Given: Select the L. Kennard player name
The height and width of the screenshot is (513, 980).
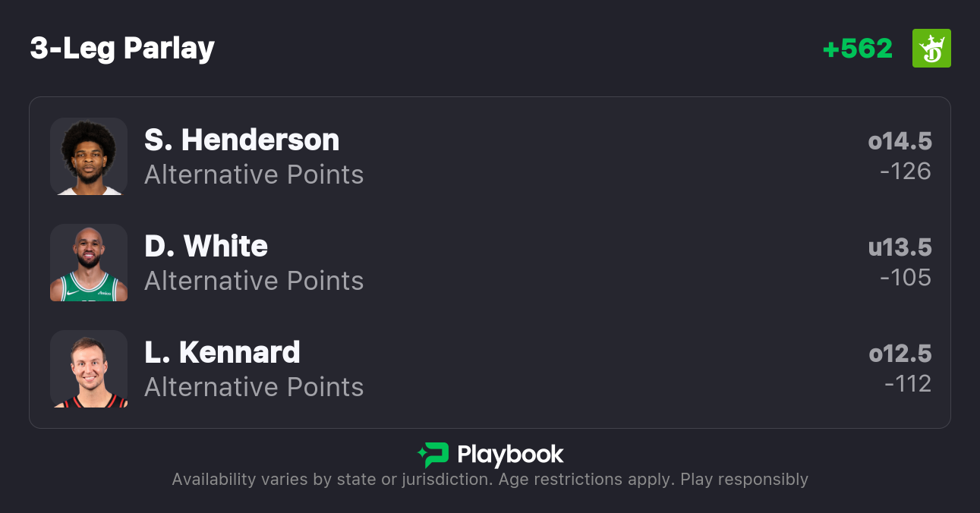Looking at the screenshot, I should point(222,353).
